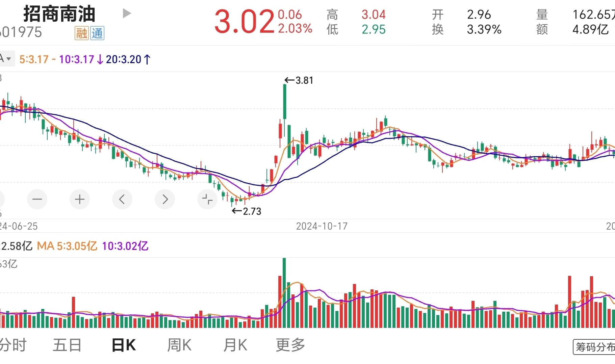Move chart right with forward arrow
The image size is (615, 364).
coord(165,199)
